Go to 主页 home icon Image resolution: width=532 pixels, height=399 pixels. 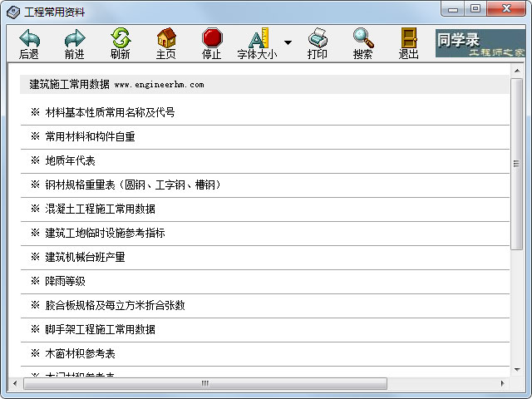coord(166,37)
